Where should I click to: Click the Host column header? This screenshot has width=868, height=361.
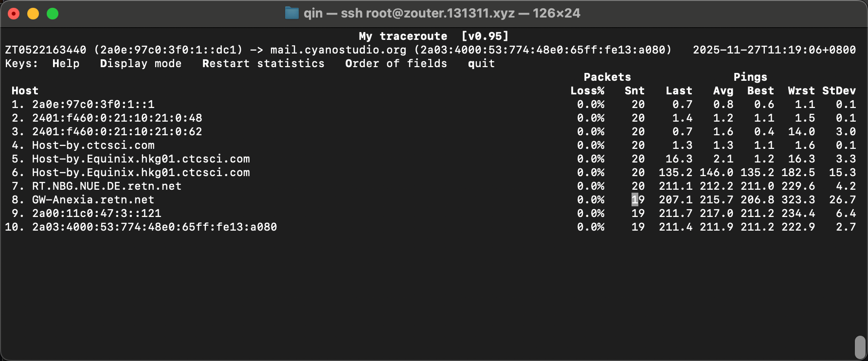click(25, 91)
